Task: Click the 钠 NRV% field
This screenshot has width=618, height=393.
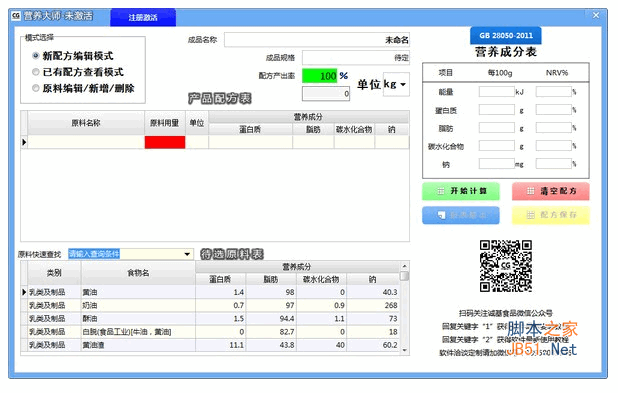Action: point(554,164)
